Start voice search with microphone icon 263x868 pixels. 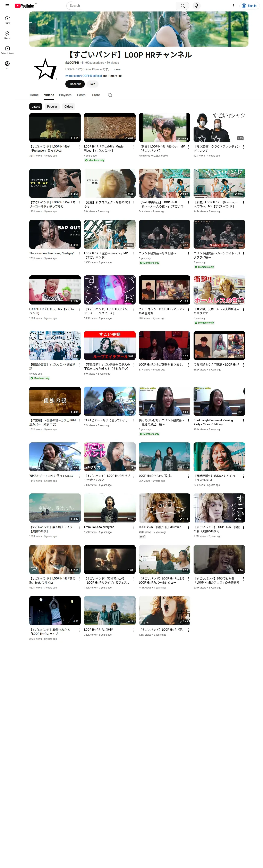pos(196,6)
